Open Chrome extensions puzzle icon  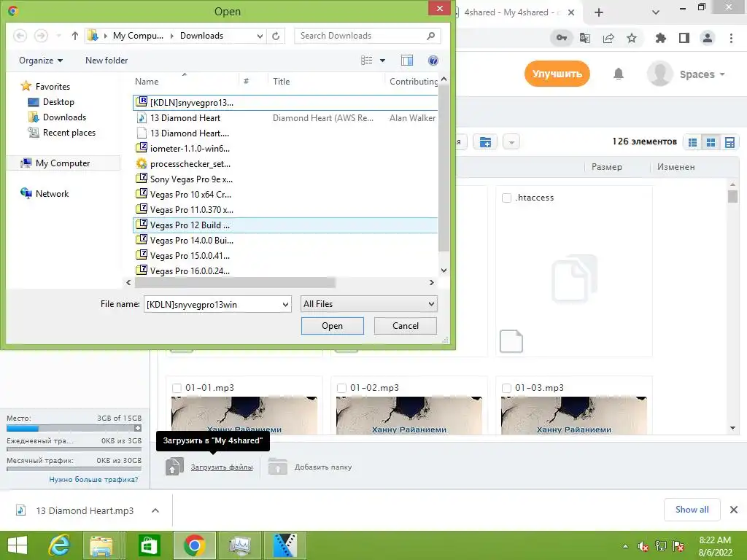[x=661, y=38]
